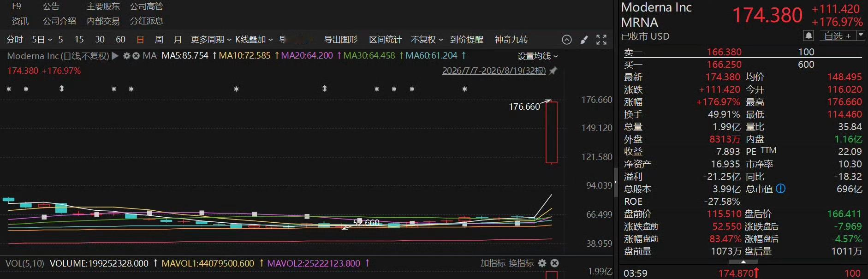The image size is (868, 279).
Task: Remove MA indicator with X icon
Action: 136,56
